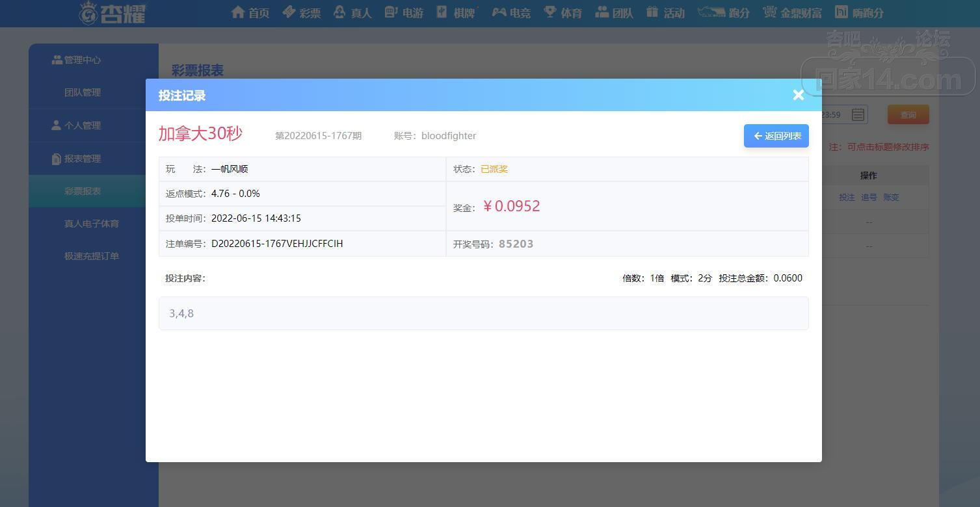Click the draw number 85203
The image size is (980, 507).
pos(516,244)
